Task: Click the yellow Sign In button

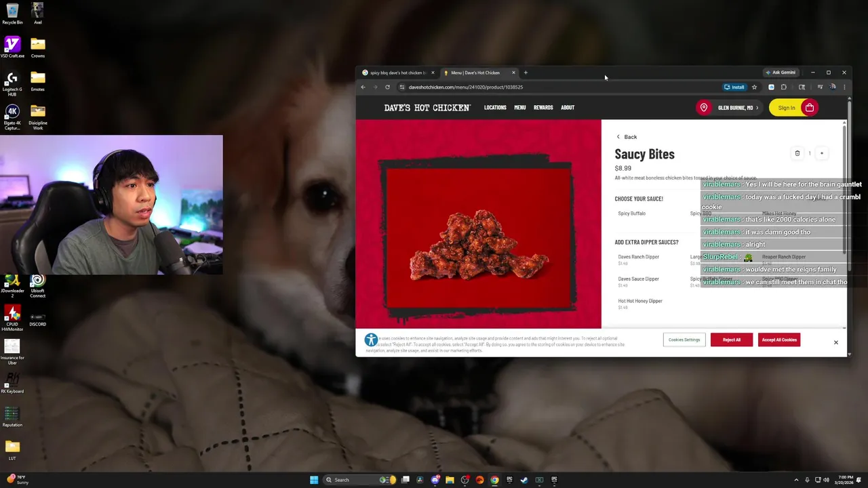Action: pyautogui.click(x=786, y=108)
